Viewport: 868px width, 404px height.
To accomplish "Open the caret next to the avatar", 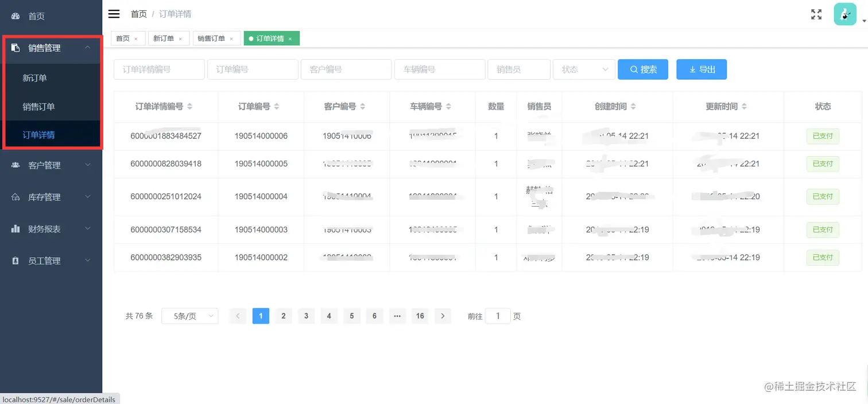I will (x=864, y=21).
